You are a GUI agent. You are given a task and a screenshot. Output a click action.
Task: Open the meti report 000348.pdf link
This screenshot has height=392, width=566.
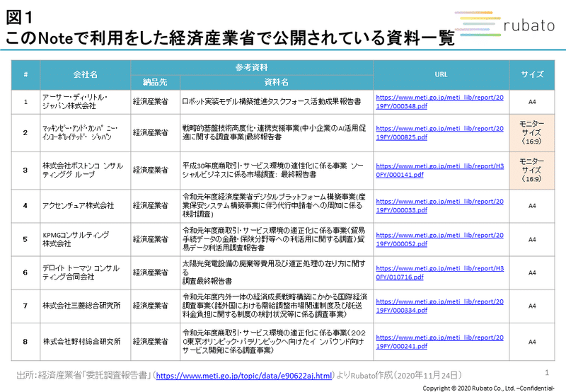pyautogui.click(x=439, y=102)
